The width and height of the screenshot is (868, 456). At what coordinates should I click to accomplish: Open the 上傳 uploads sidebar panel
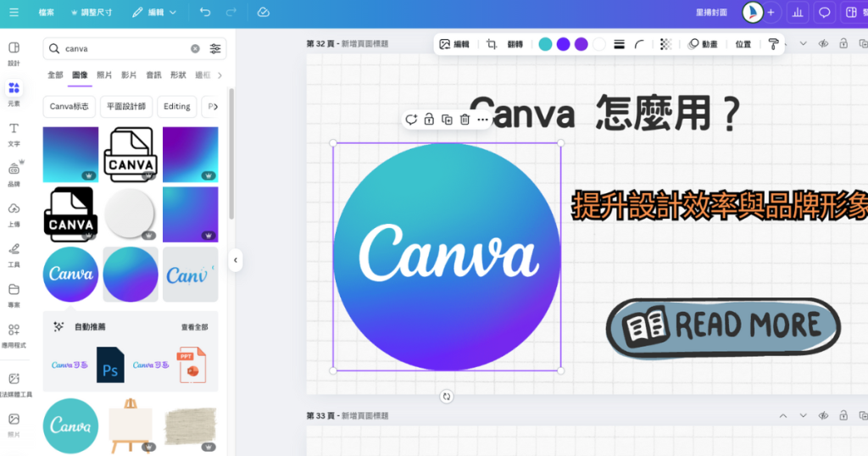point(14,214)
